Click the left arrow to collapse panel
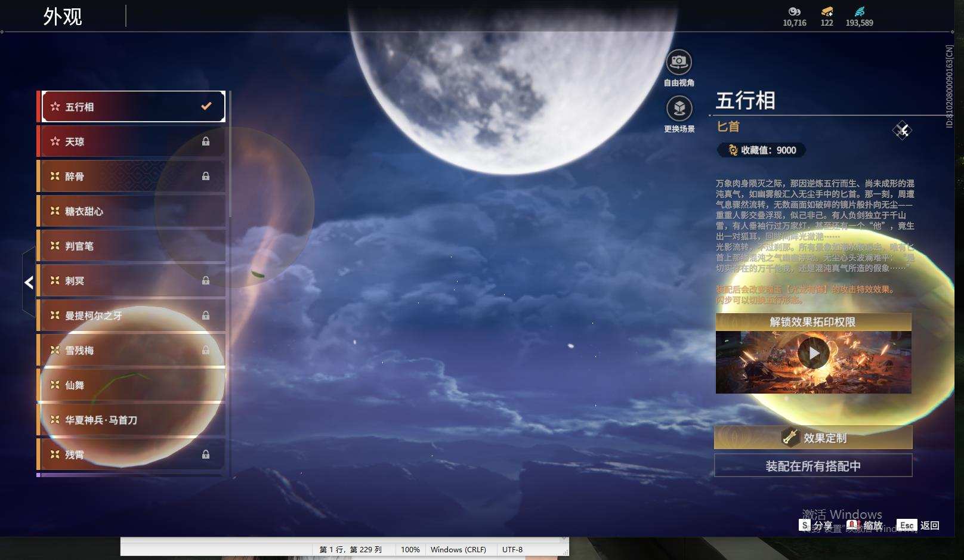 point(29,282)
